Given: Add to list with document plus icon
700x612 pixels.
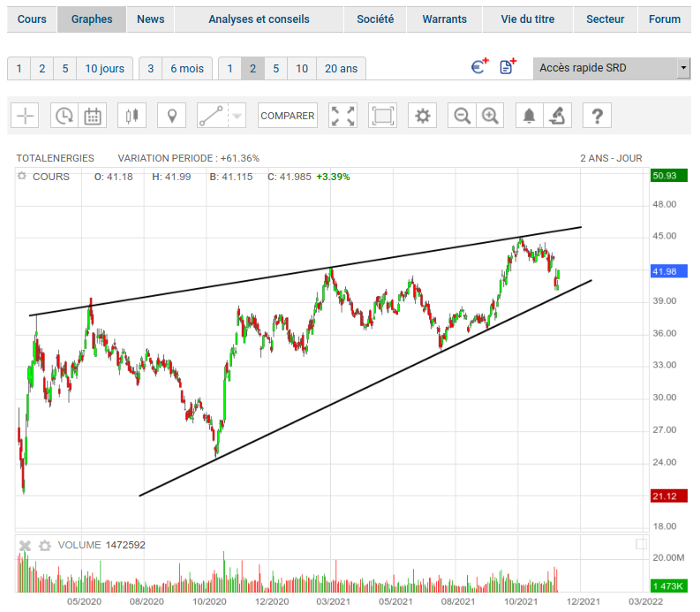Looking at the screenshot, I should tap(508, 66).
